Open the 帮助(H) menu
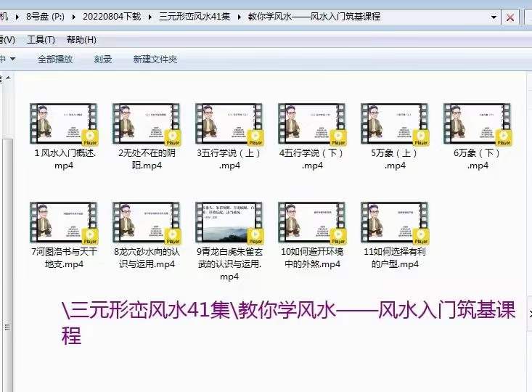Image resolution: width=532 pixels, height=392 pixels. [81, 40]
